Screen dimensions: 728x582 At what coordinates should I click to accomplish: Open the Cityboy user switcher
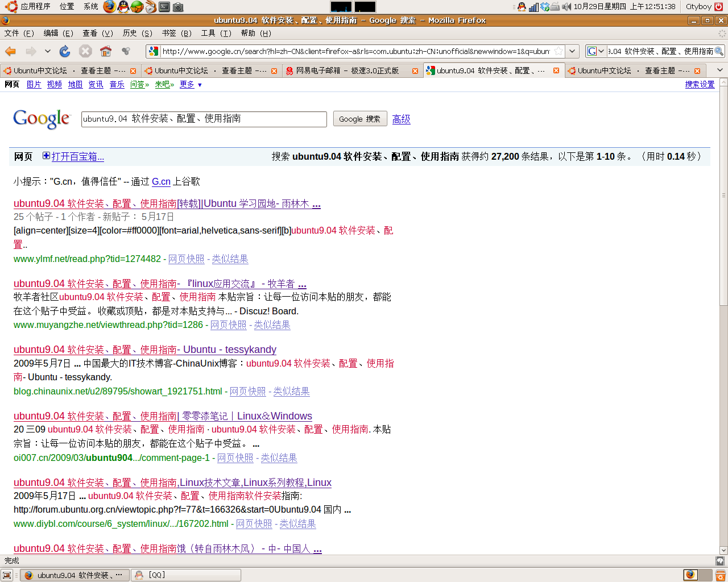698,7
